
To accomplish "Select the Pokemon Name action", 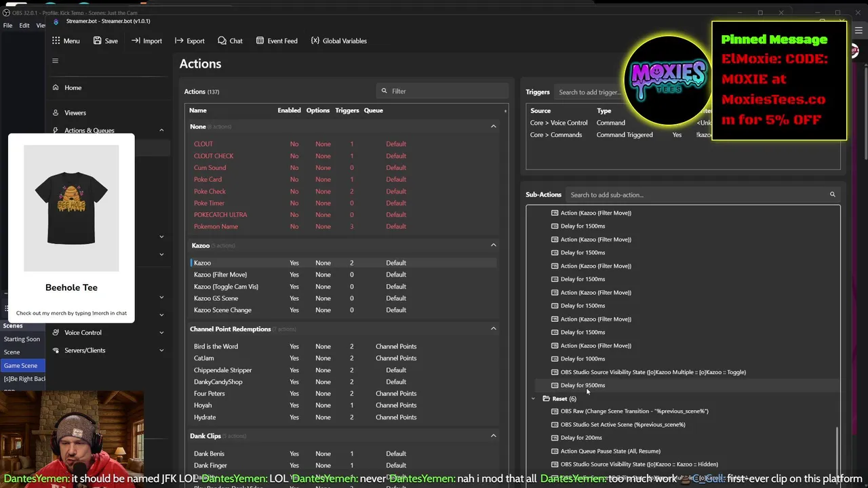I will click(x=342, y=226).
